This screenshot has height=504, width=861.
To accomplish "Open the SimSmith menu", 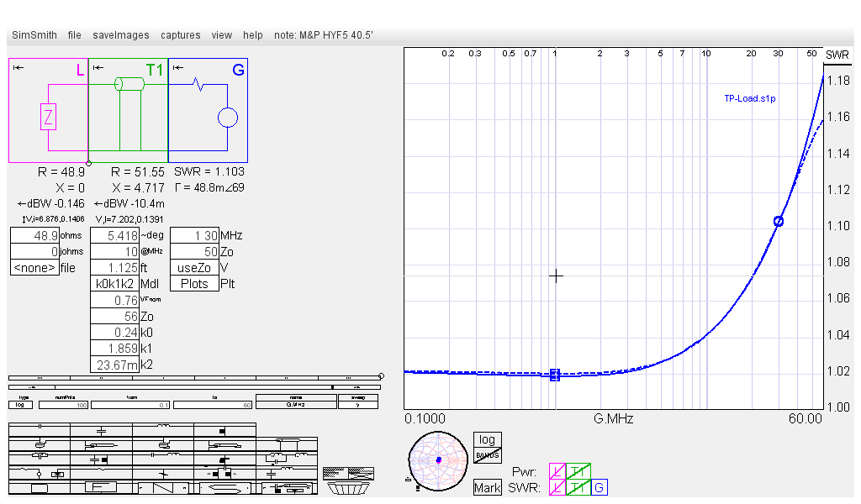I will click(34, 35).
